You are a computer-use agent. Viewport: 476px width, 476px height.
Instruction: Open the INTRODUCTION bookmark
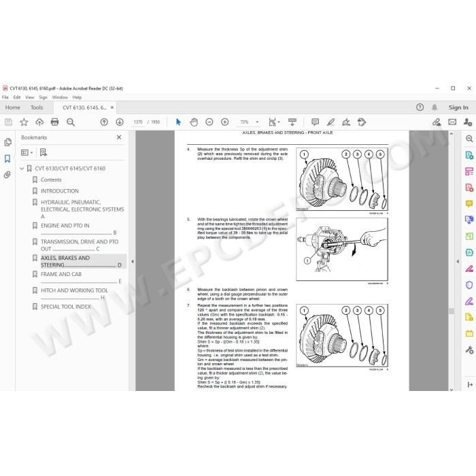[60, 191]
